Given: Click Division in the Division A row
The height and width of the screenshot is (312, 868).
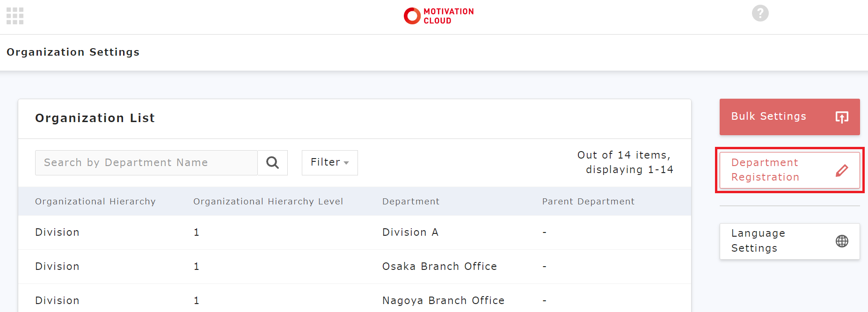Looking at the screenshot, I should click(57, 232).
